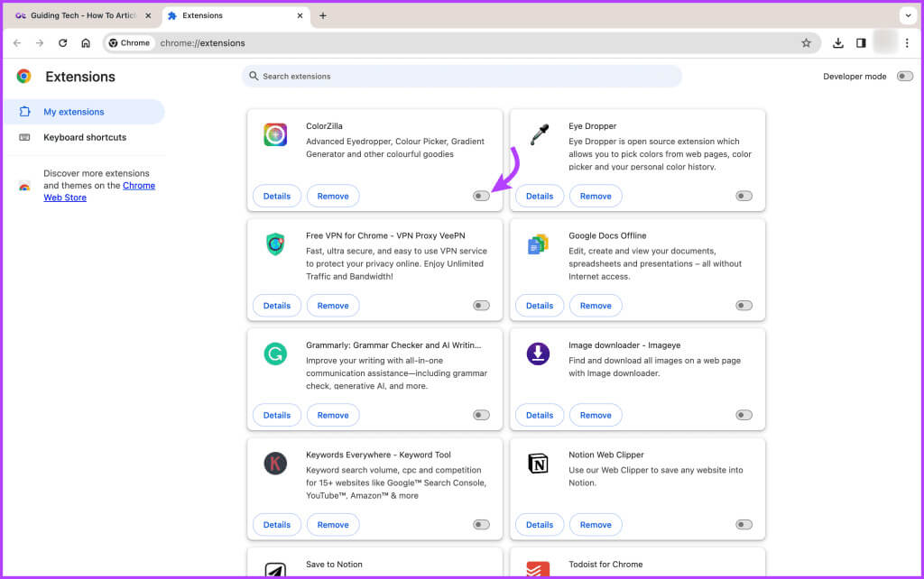Viewport: 924px width, 579px height.
Task: Close the Extensions tab
Action: [x=300, y=16]
